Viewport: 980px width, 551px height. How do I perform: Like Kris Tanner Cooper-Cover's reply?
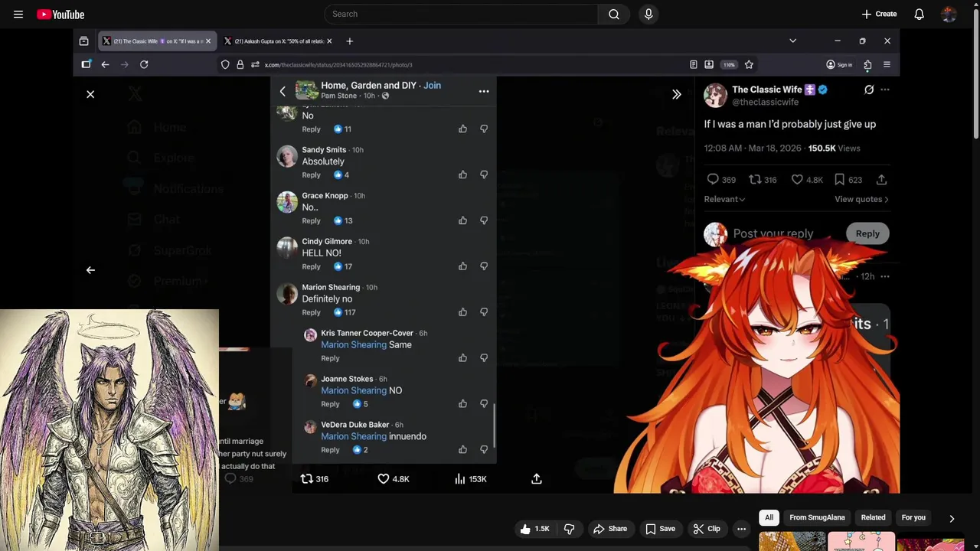(x=462, y=358)
